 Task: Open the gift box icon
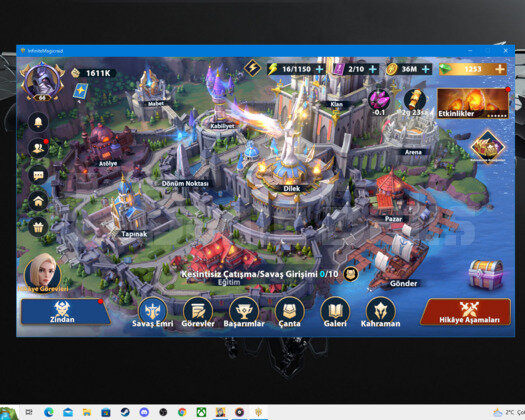[38, 227]
